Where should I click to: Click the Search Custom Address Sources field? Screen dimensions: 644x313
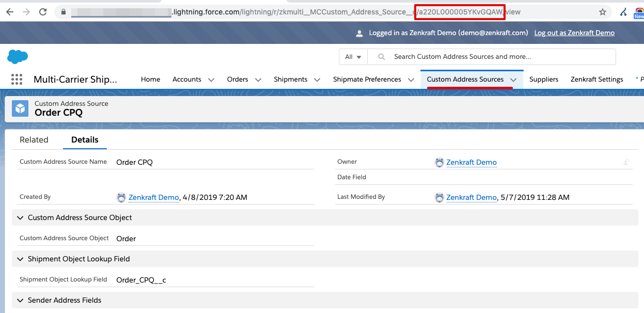[x=492, y=57]
